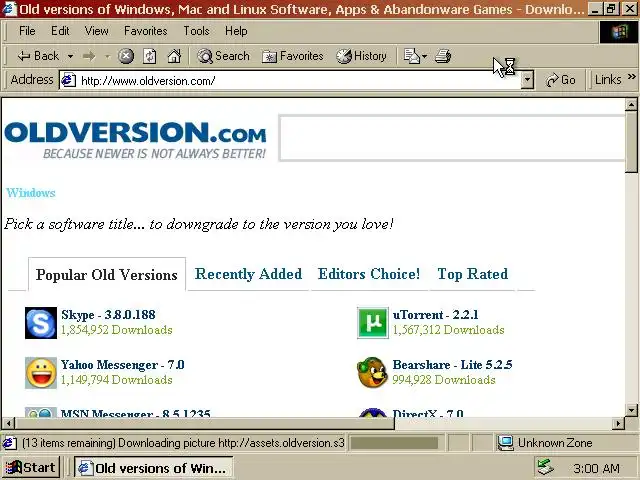Viewport: 640px width, 480px height.
Task: Click the Print toolbar icon
Action: [443, 56]
